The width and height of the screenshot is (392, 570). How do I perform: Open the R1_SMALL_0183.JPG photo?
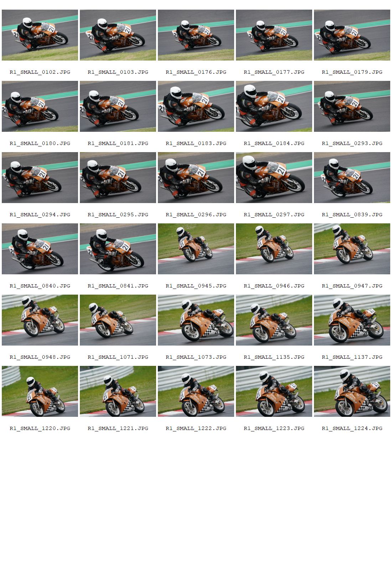click(x=196, y=106)
